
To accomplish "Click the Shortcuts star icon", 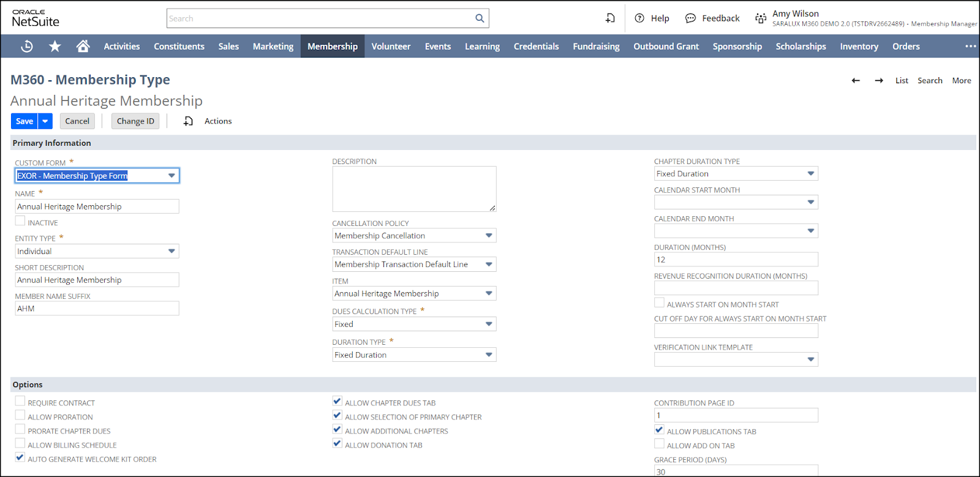I will (x=55, y=47).
